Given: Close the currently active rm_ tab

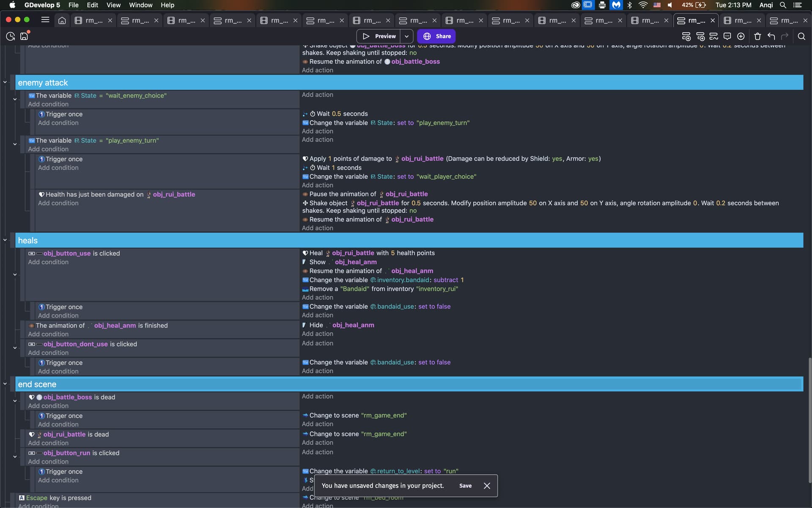Looking at the screenshot, I should point(713,20).
